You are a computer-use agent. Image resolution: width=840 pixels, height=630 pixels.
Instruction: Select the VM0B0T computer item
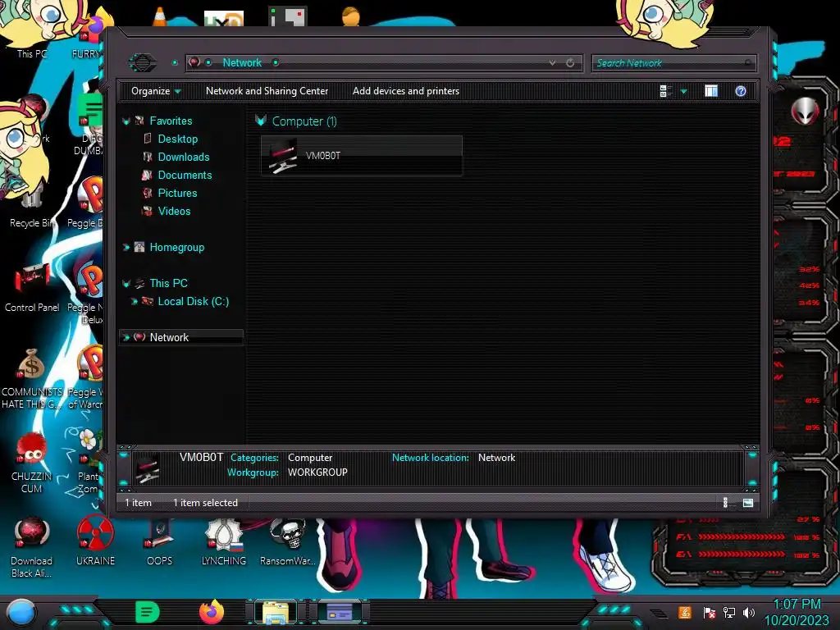tap(362, 155)
